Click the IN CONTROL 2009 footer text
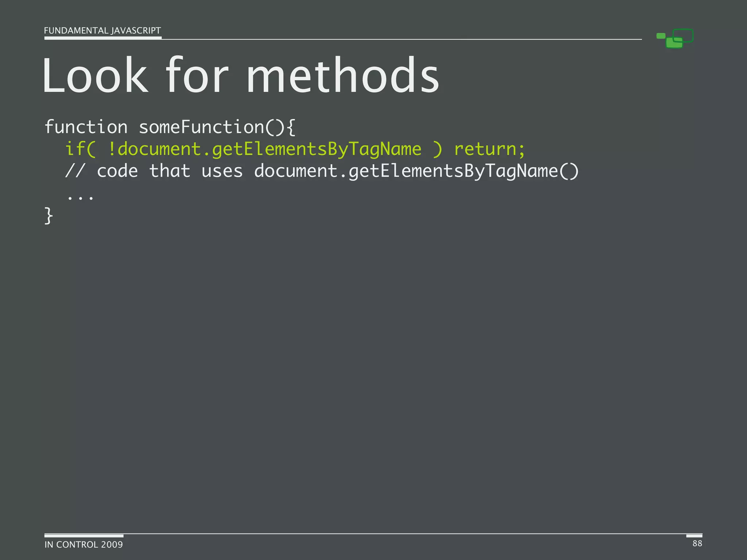This screenshot has height=560, width=747. 84,545
